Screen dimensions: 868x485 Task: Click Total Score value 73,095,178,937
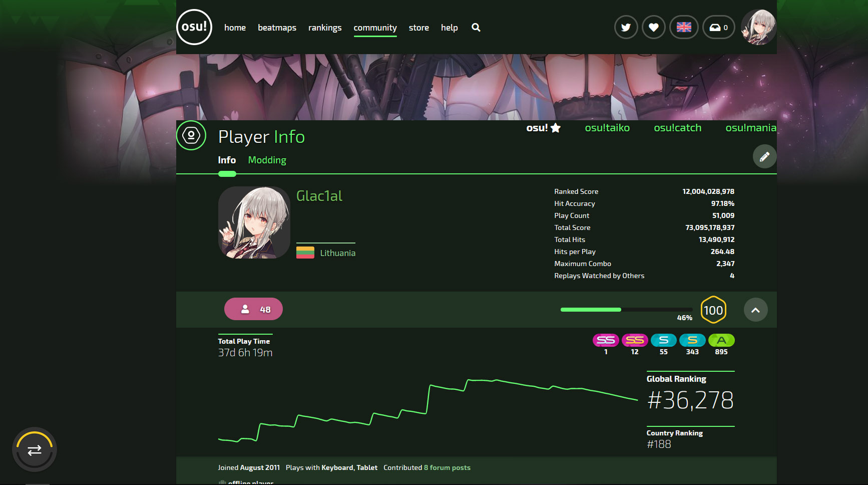(x=710, y=227)
